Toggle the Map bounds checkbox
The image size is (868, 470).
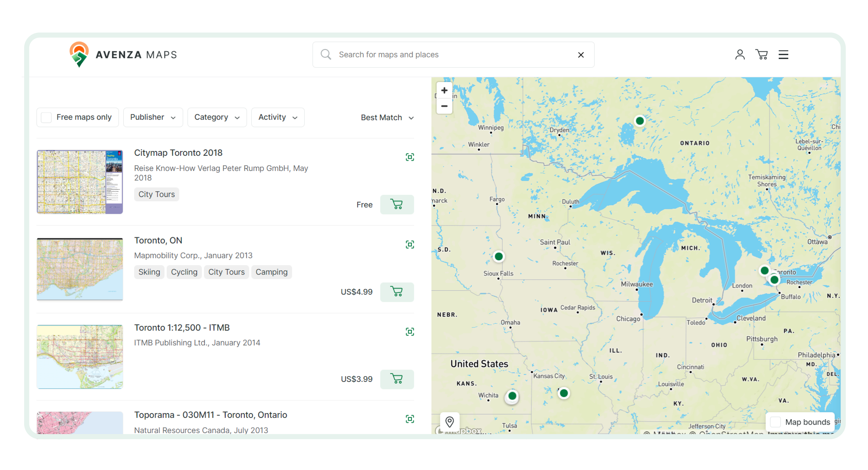click(x=775, y=422)
